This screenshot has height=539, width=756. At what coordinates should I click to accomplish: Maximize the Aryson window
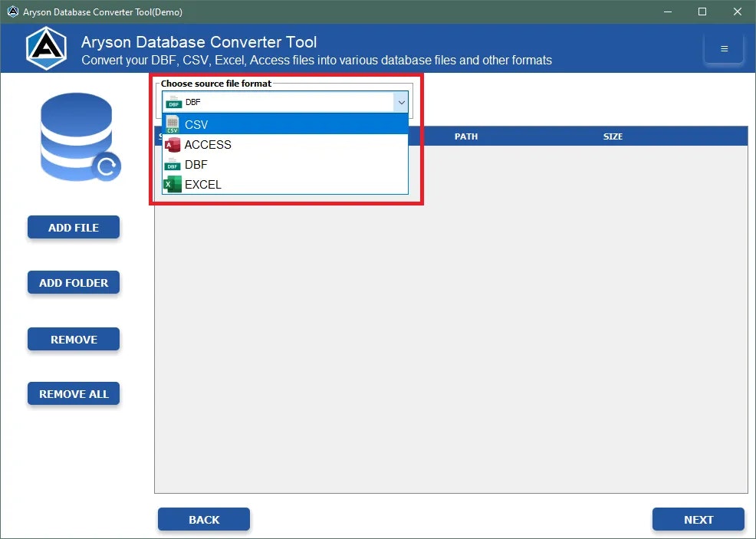(x=702, y=12)
